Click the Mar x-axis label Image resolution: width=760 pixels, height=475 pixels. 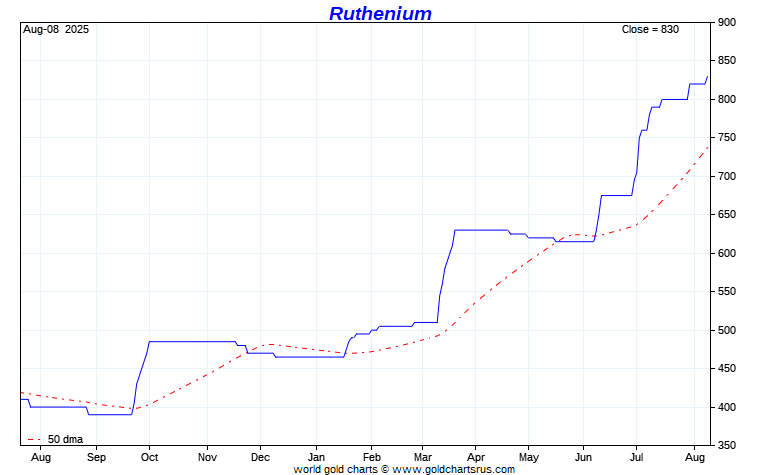point(423,458)
